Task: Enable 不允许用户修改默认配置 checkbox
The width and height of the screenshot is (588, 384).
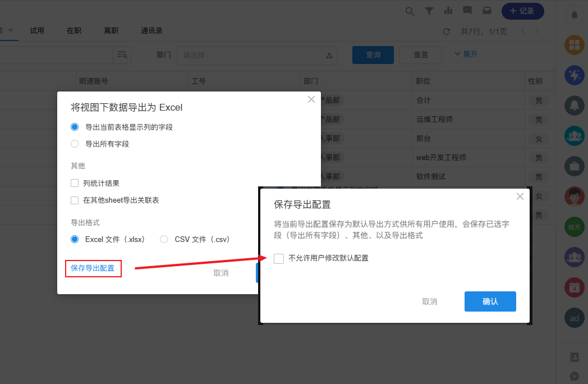Action: tap(279, 258)
